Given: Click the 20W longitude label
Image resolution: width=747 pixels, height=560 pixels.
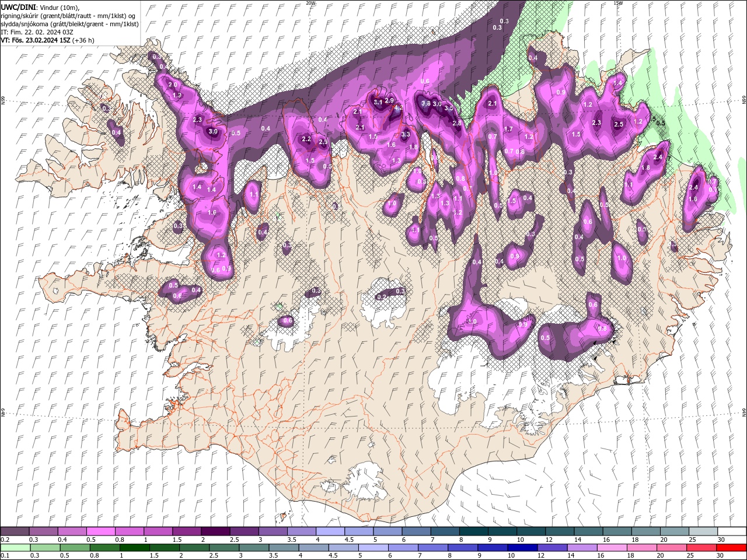Looking at the screenshot, I should pyautogui.click(x=310, y=3).
